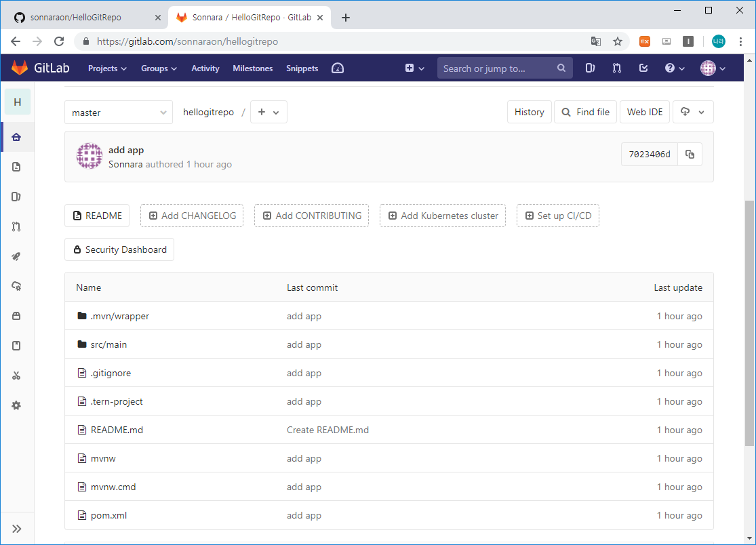The height and width of the screenshot is (545, 756).
Task: Open the plus add-file dropdown next to hellogitrepo
Action: pos(268,112)
